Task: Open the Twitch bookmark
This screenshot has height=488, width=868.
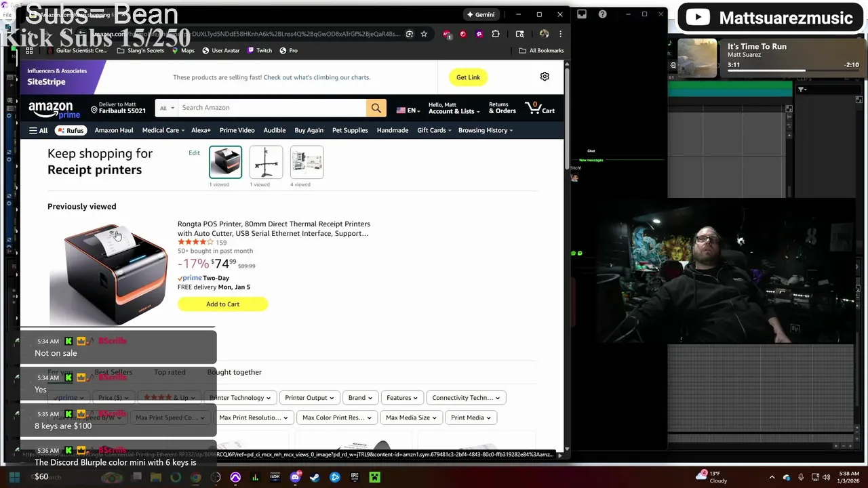Action: click(260, 50)
